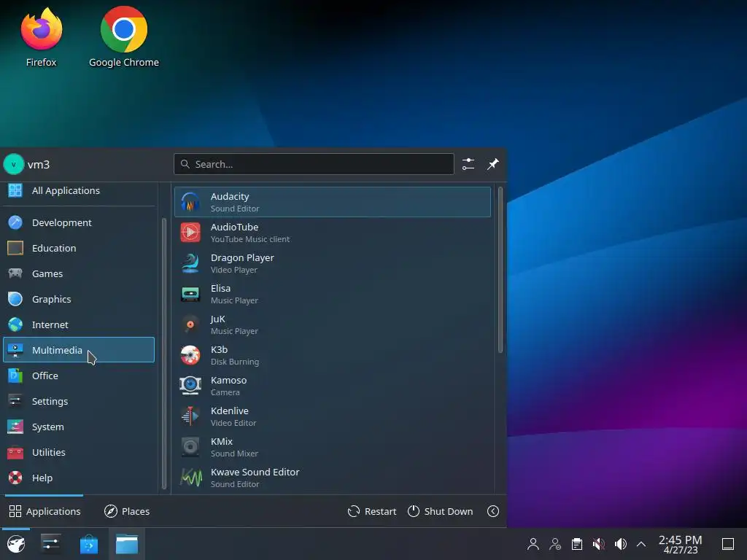This screenshot has height=560, width=747.
Task: Switch to the Places tab
Action: click(x=127, y=511)
